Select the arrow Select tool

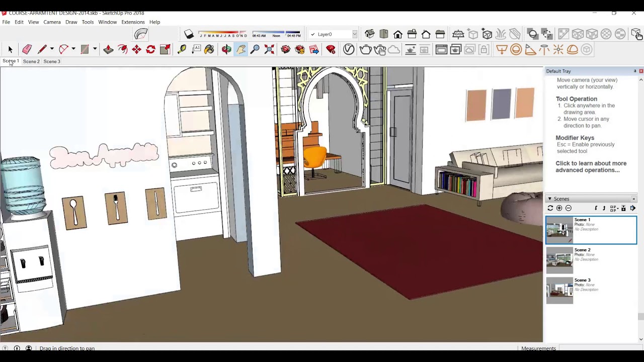[10, 49]
